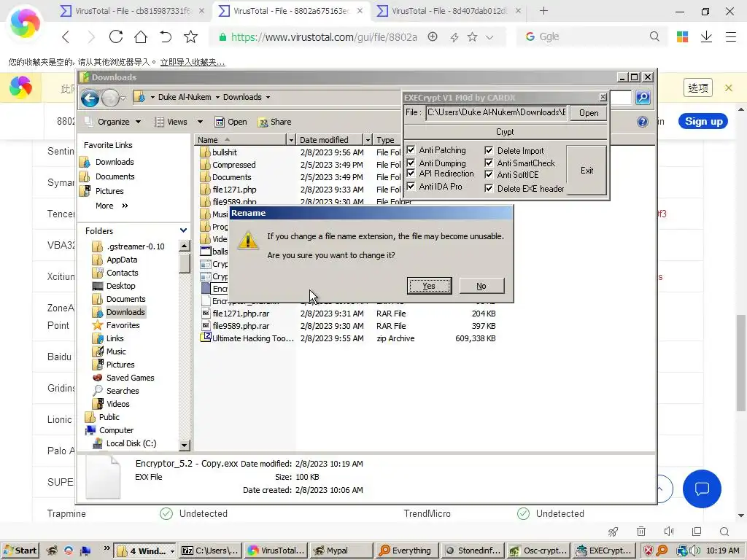Cancel rename with the No button
747x560 pixels.
point(481,286)
